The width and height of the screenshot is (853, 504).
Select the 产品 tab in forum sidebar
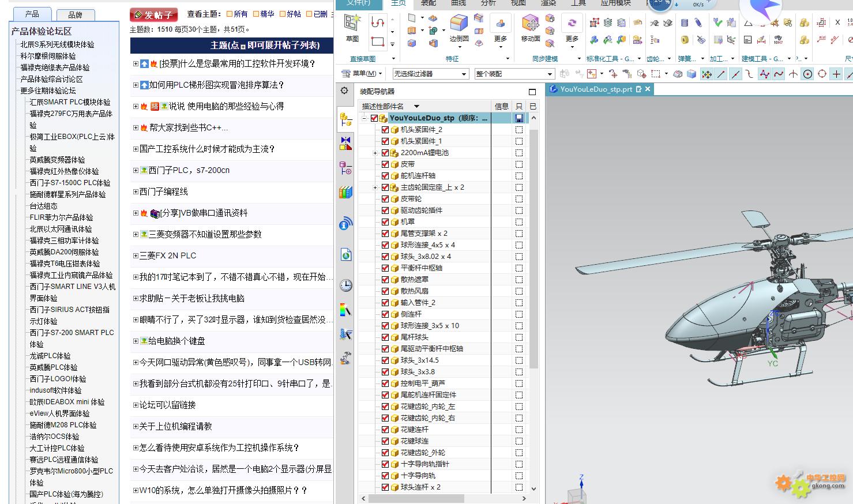pos(32,14)
